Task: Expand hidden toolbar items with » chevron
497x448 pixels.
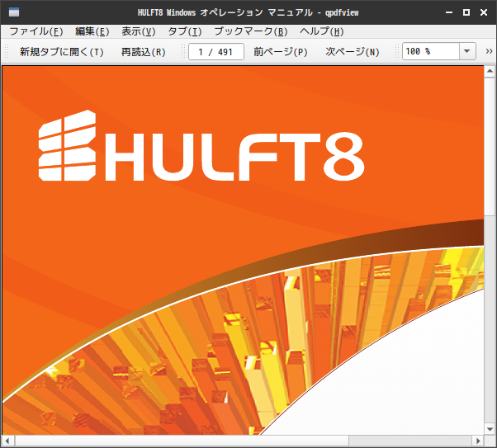Action: (x=489, y=51)
